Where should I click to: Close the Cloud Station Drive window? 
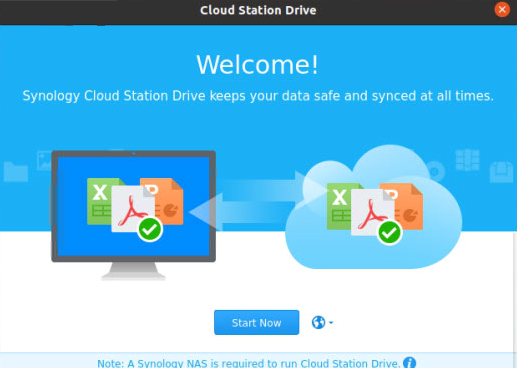[502, 10]
